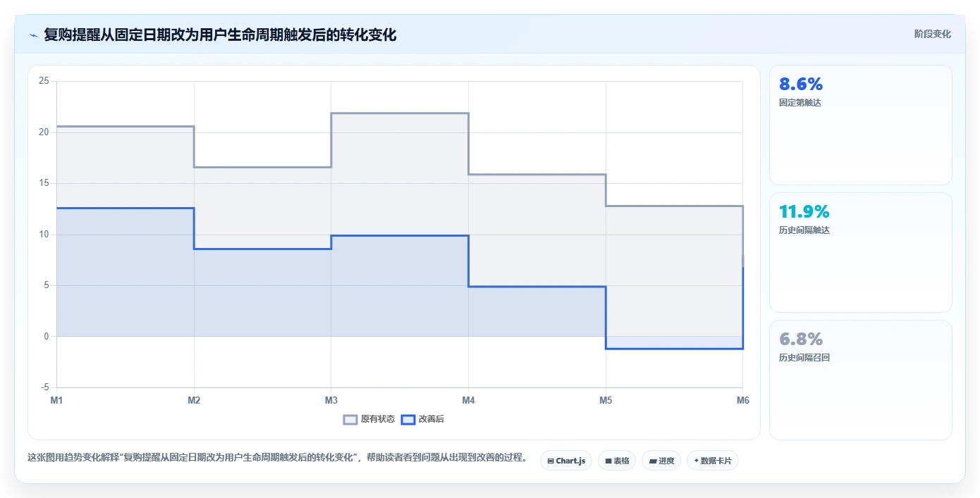This screenshot has height=498, width=980.
Task: Click the blue 改善后 legend swatch
Action: tap(408, 419)
